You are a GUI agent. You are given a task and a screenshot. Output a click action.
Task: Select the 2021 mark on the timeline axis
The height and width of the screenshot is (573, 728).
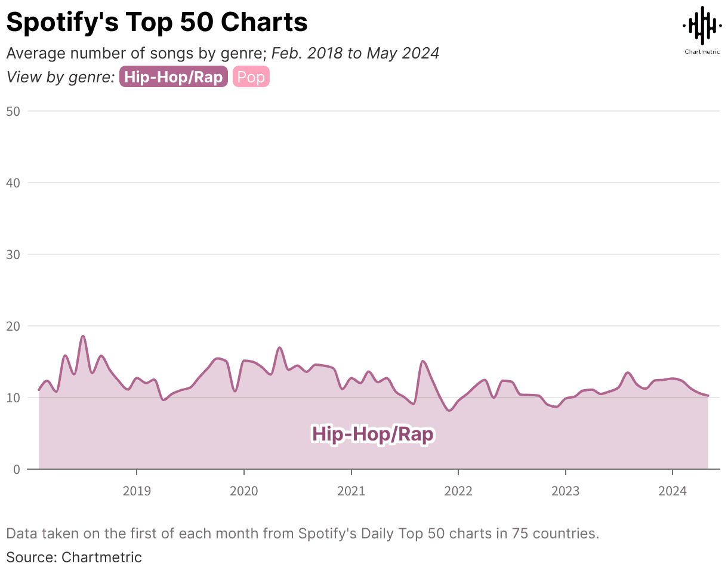pos(351,491)
